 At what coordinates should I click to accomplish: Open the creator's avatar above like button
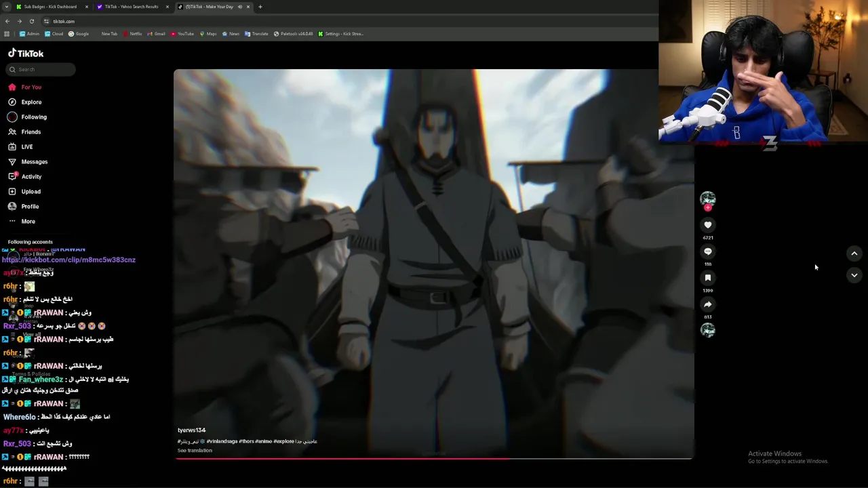click(707, 198)
